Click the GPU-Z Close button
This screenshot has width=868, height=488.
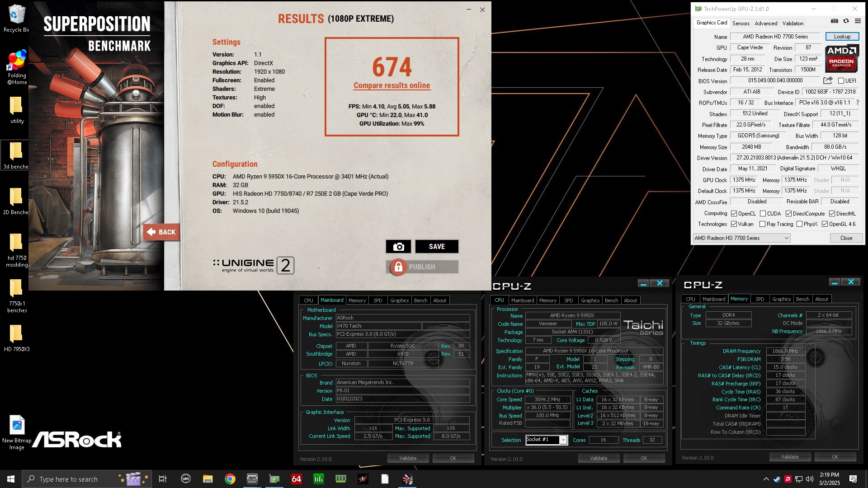point(846,238)
